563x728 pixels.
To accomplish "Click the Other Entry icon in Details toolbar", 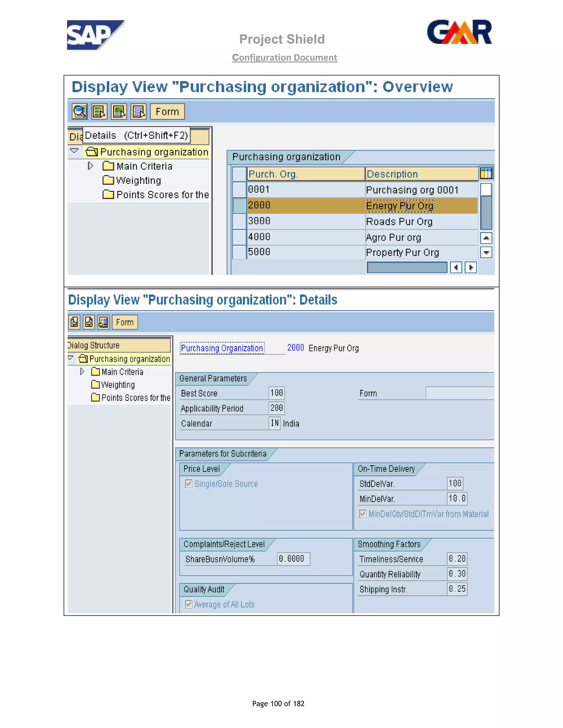I will tap(103, 322).
